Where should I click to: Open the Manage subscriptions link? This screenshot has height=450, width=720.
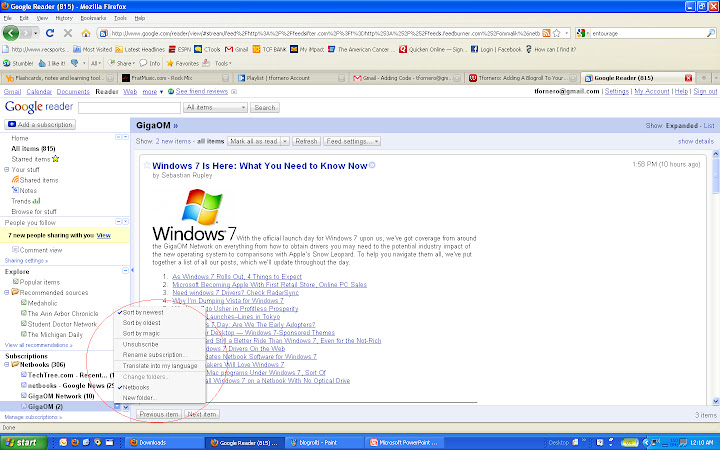(33, 417)
